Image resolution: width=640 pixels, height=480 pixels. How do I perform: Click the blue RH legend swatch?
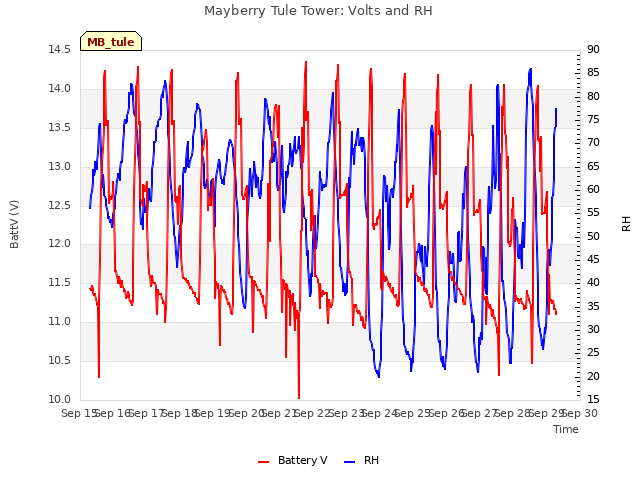(x=350, y=462)
